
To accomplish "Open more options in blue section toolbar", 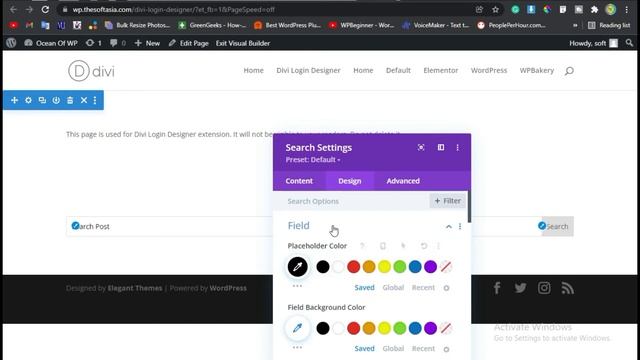I will point(95,100).
